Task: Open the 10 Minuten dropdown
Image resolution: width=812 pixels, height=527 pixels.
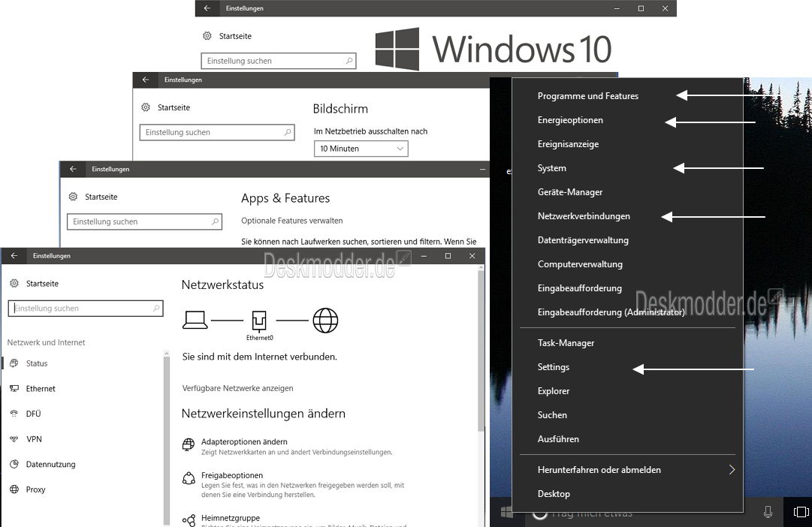Action: point(361,149)
